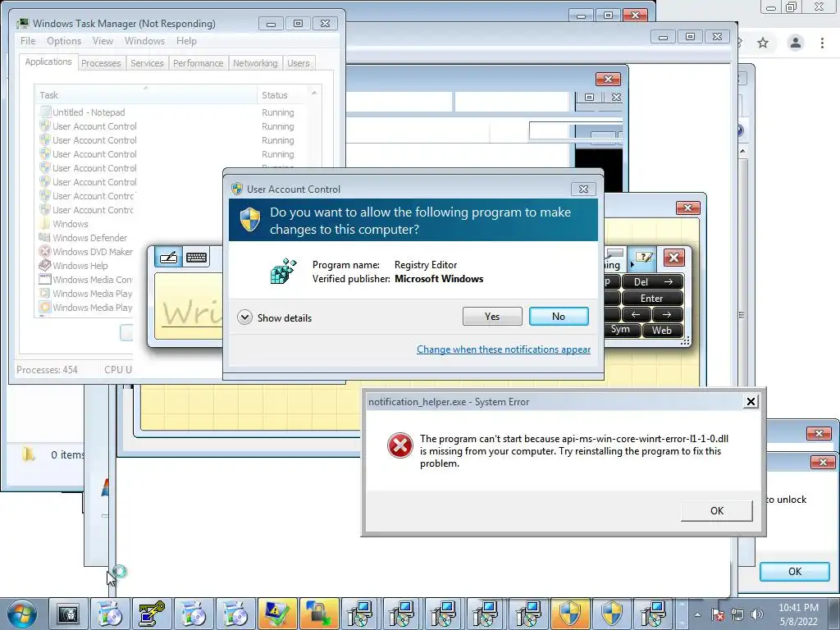Image resolution: width=840 pixels, height=630 pixels.
Task: Open the Input Panel tools dropdown arrow
Action: coord(632,264)
